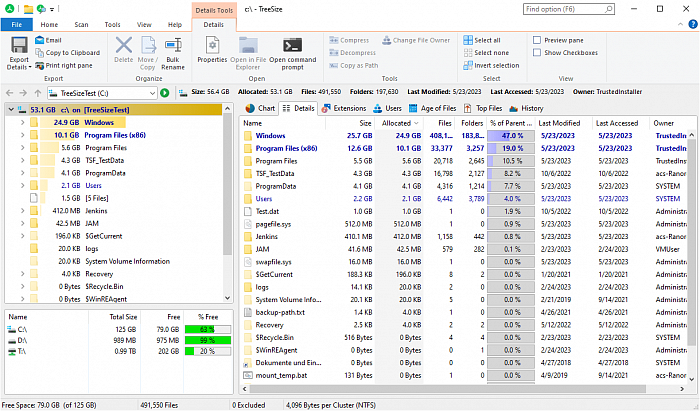700x411 pixels.
Task: Open the View ribbon tab
Action: coord(144,25)
